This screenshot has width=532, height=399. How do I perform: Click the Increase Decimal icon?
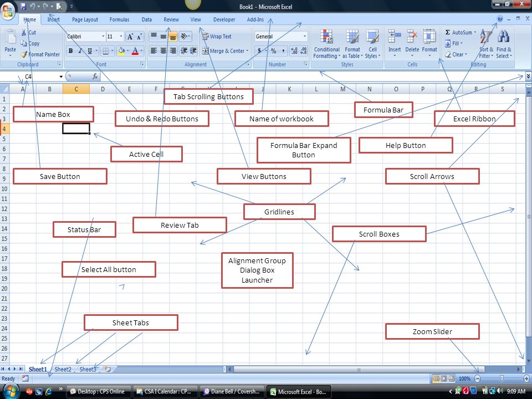point(294,51)
